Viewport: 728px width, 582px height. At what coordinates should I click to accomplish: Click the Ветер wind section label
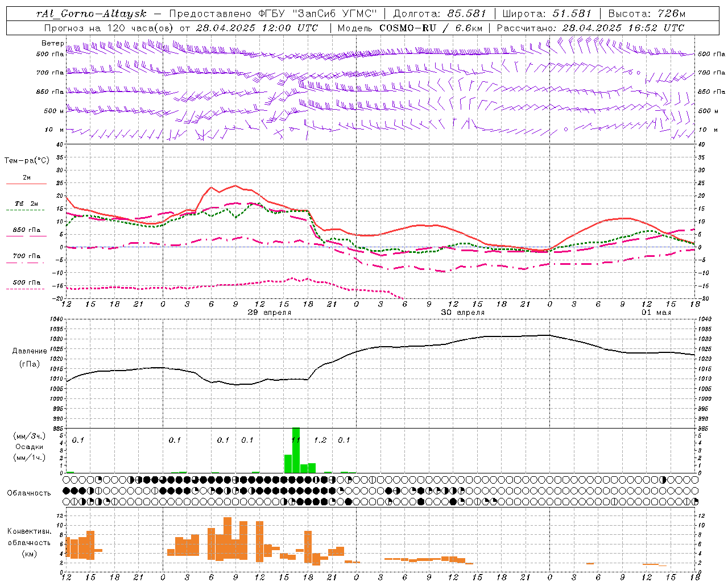tap(52, 43)
